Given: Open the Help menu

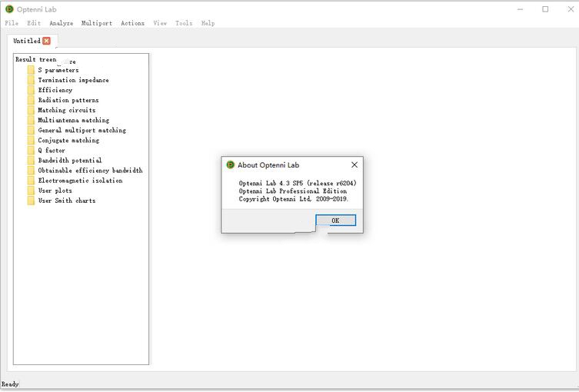Looking at the screenshot, I should coord(208,23).
